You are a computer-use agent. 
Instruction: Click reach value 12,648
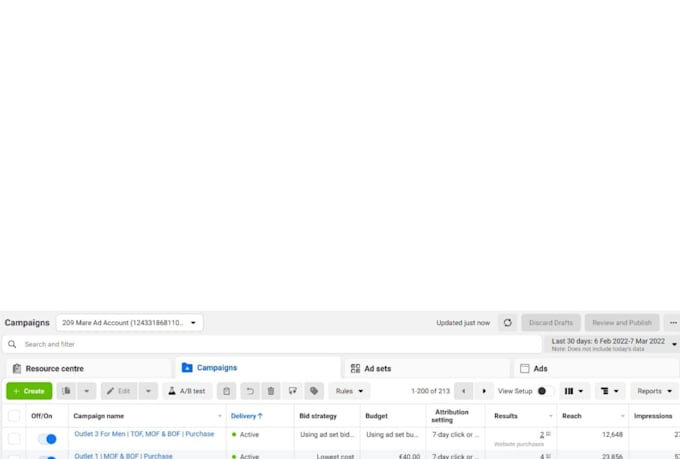tap(612, 434)
